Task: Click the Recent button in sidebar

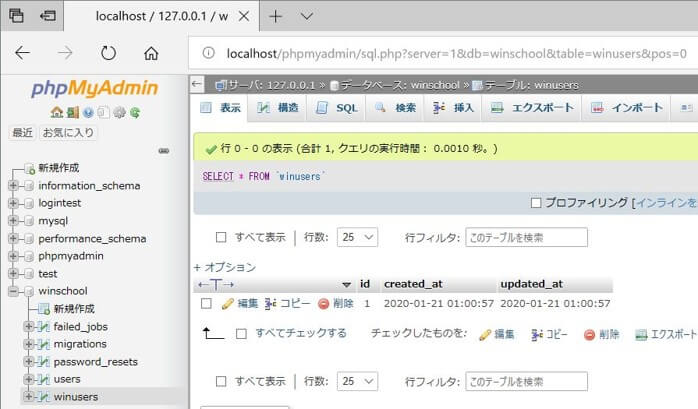Action: [x=22, y=133]
